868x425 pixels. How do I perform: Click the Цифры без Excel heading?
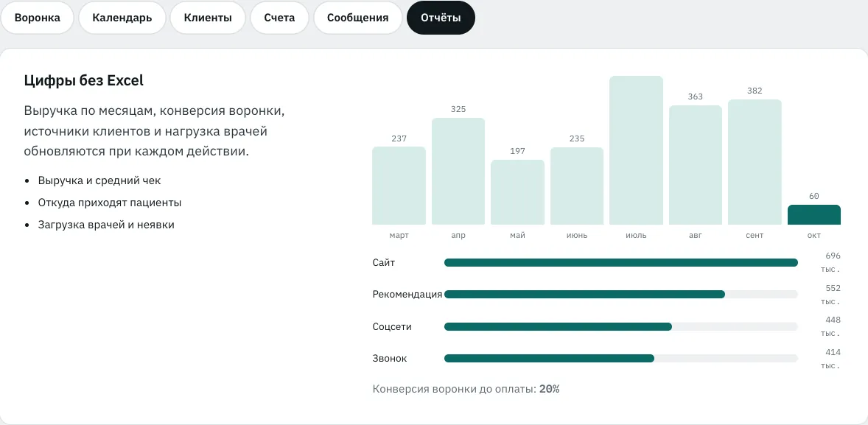tap(83, 81)
